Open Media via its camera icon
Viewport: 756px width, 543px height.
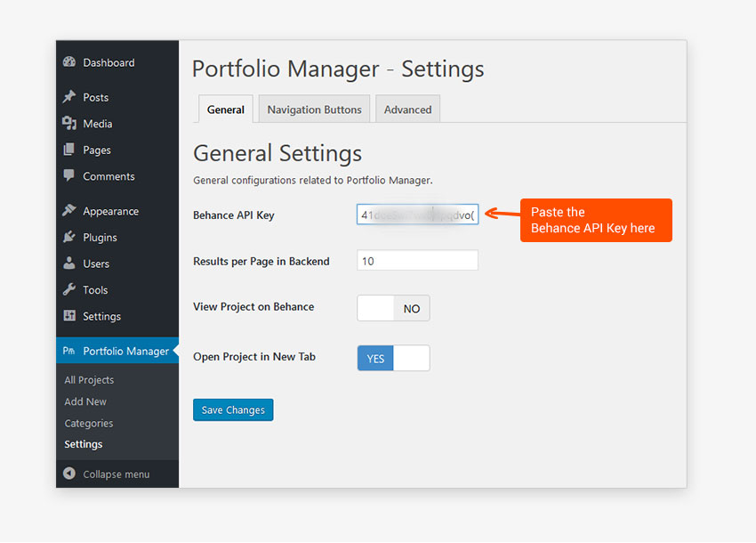(x=69, y=124)
